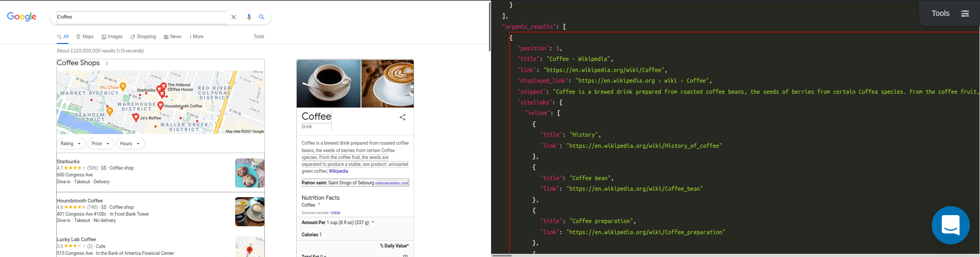Click the search field containing Coffee

point(142,17)
